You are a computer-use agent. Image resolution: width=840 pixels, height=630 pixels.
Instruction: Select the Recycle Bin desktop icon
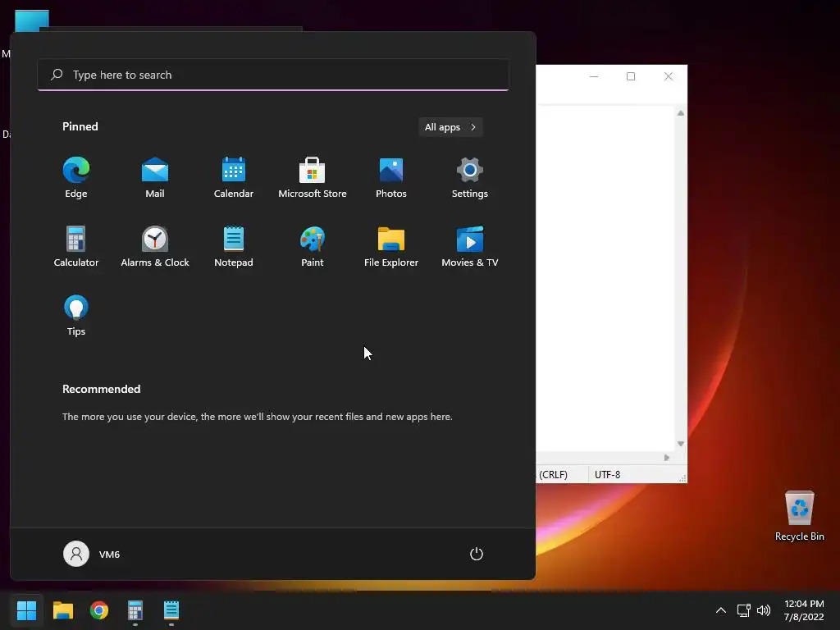coord(799,517)
